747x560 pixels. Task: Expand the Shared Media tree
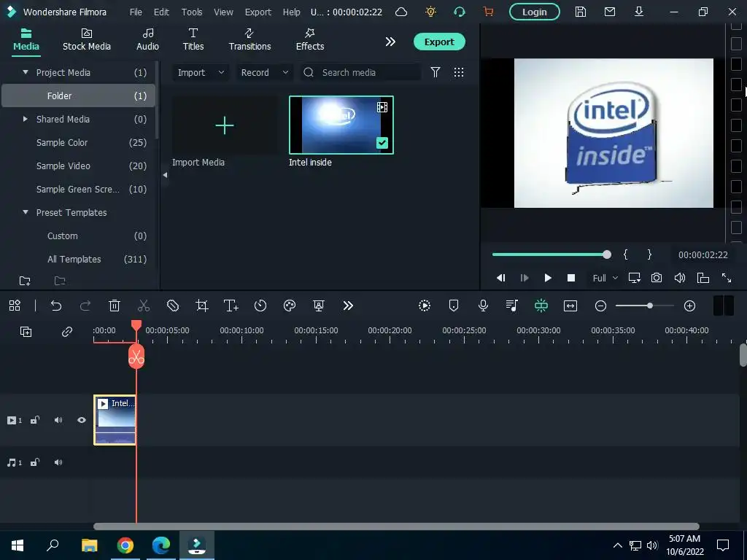coord(26,119)
